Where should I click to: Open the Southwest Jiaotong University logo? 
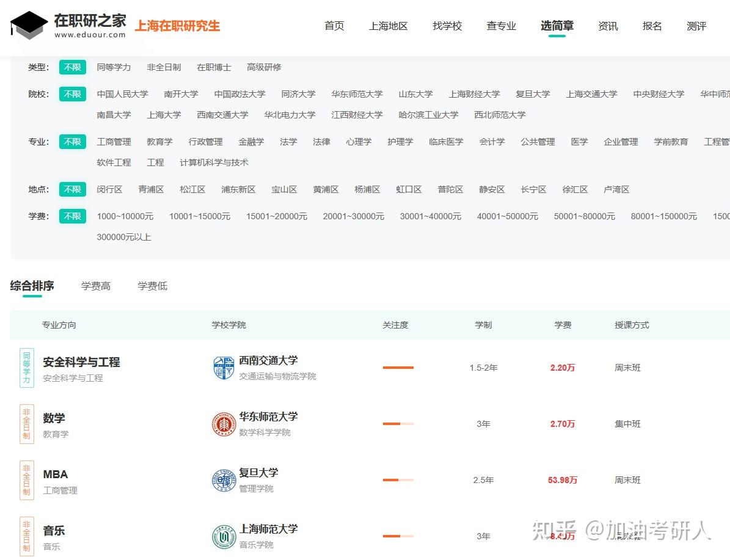[x=224, y=368]
